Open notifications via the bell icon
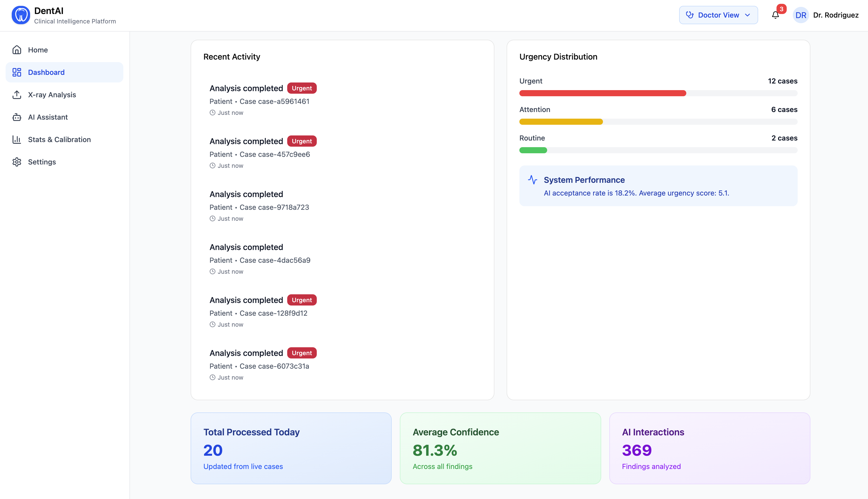This screenshot has height=499, width=868. [x=775, y=15]
